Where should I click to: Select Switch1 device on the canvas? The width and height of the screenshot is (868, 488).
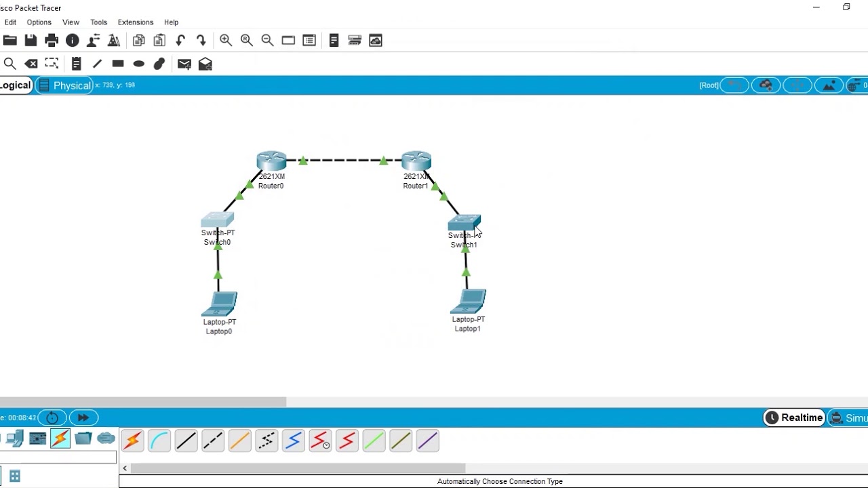click(465, 222)
